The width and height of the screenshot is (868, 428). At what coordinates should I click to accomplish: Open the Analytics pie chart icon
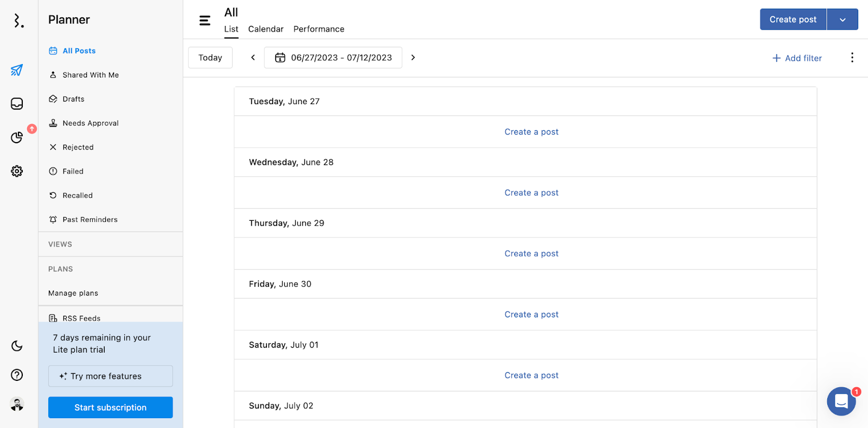coord(17,137)
